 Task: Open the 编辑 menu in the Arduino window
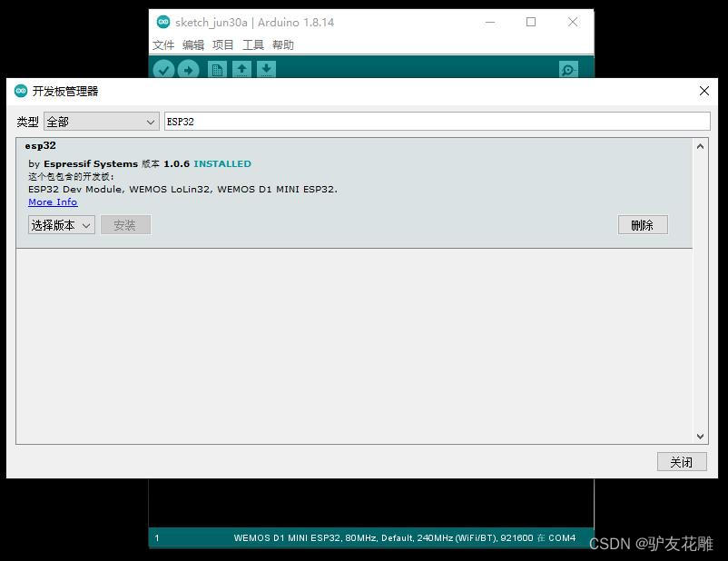pyautogui.click(x=193, y=45)
